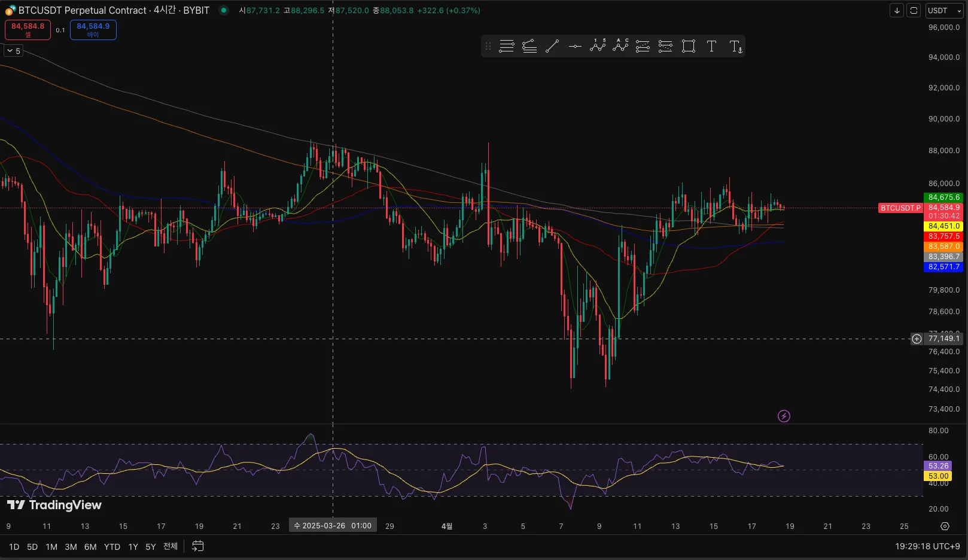
Task: Switch to the 3M time range
Action: [71, 547]
